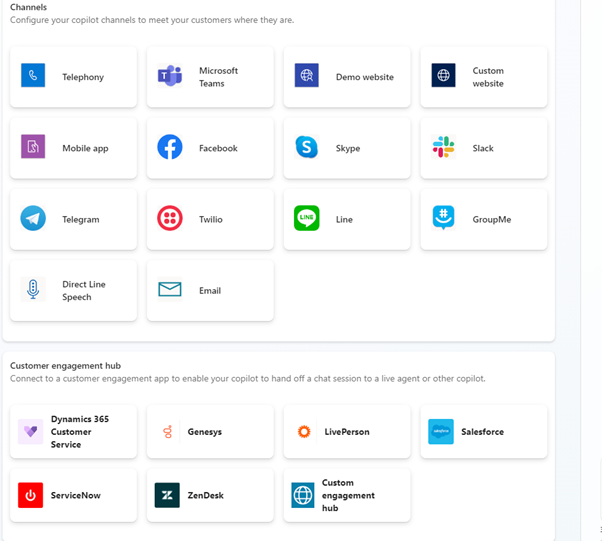The image size is (602, 541).
Task: Click the Genesys logo icon
Action: pyautogui.click(x=167, y=432)
